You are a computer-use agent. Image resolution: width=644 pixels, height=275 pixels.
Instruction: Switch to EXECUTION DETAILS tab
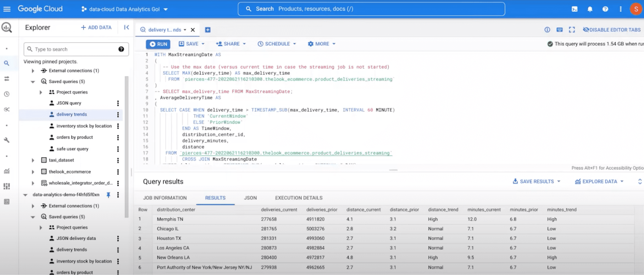[299, 198]
